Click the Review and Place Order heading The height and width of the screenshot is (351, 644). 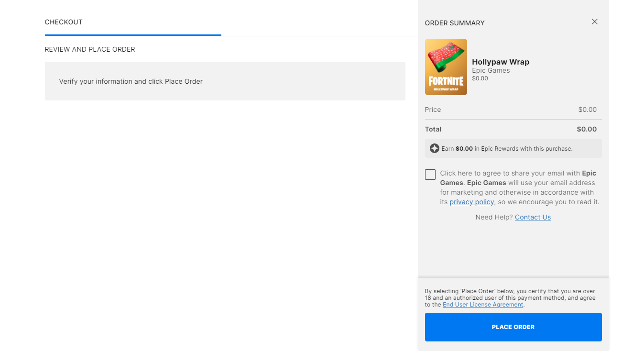[x=90, y=49]
